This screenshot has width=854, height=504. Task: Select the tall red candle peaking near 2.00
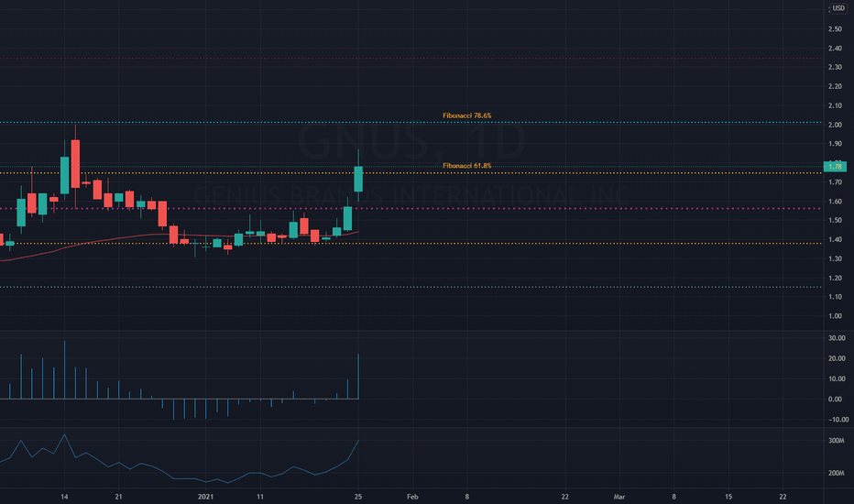click(x=75, y=163)
